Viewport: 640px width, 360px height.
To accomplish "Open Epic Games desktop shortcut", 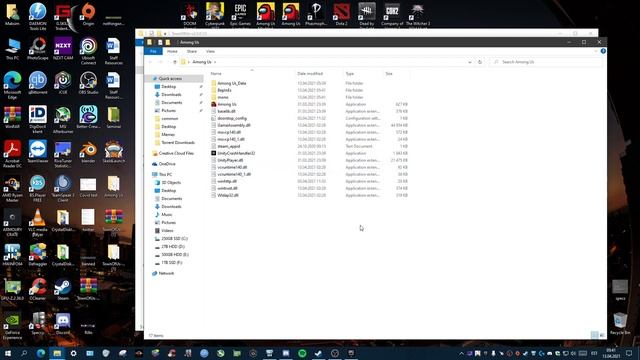I will 240,15.
